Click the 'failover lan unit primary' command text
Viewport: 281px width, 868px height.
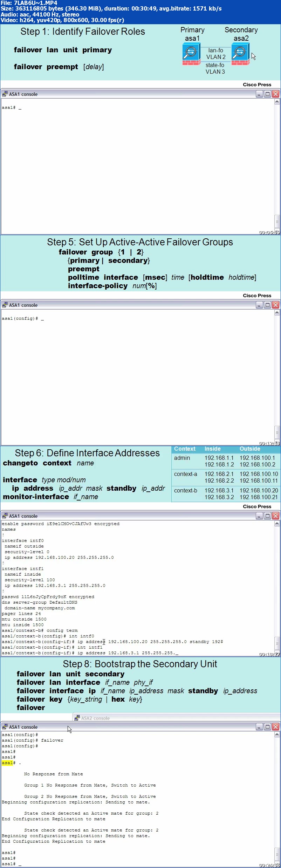tap(63, 50)
